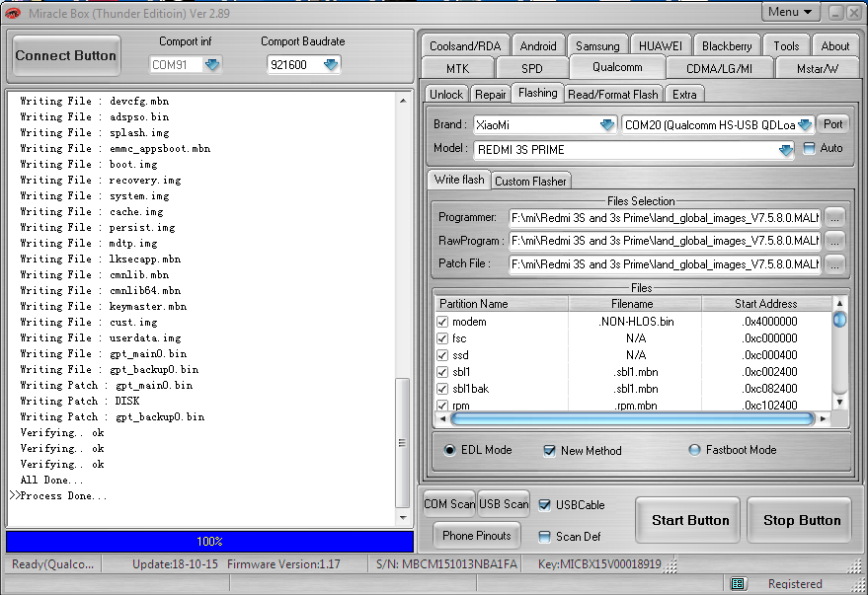Switch to the Blackberry tab
The width and height of the screenshot is (868, 595).
point(727,46)
